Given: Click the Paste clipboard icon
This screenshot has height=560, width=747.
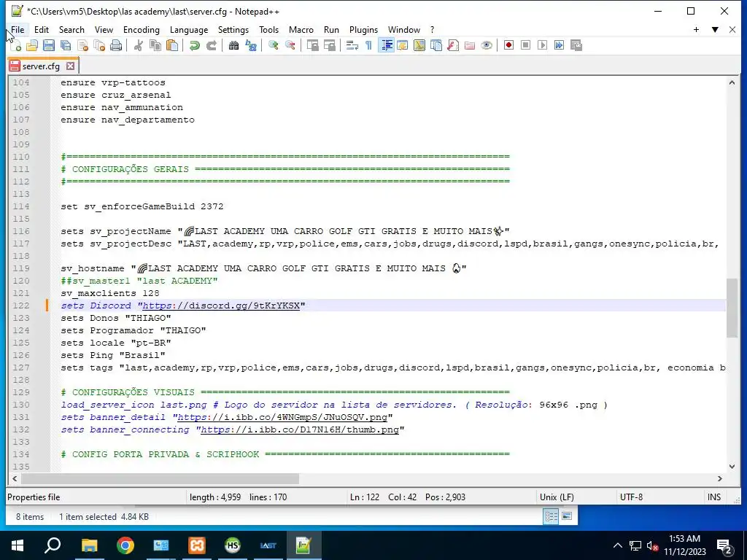Looking at the screenshot, I should click(x=172, y=45).
